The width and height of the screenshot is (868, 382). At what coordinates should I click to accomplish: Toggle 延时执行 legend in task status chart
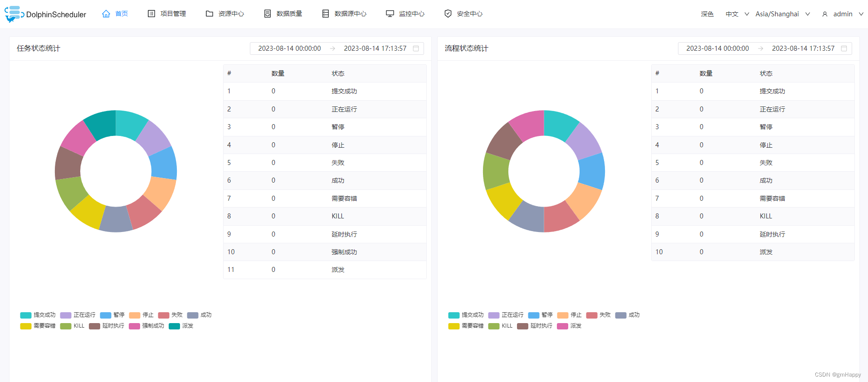(107, 326)
